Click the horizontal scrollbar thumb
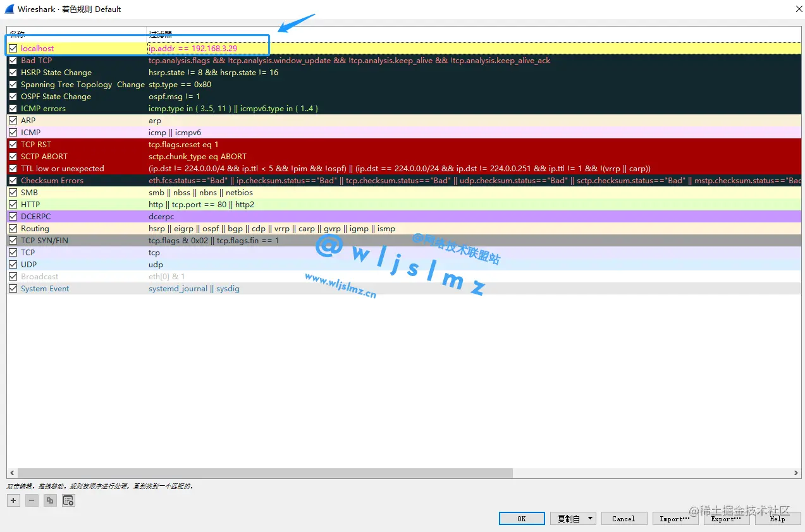 pyautogui.click(x=265, y=473)
